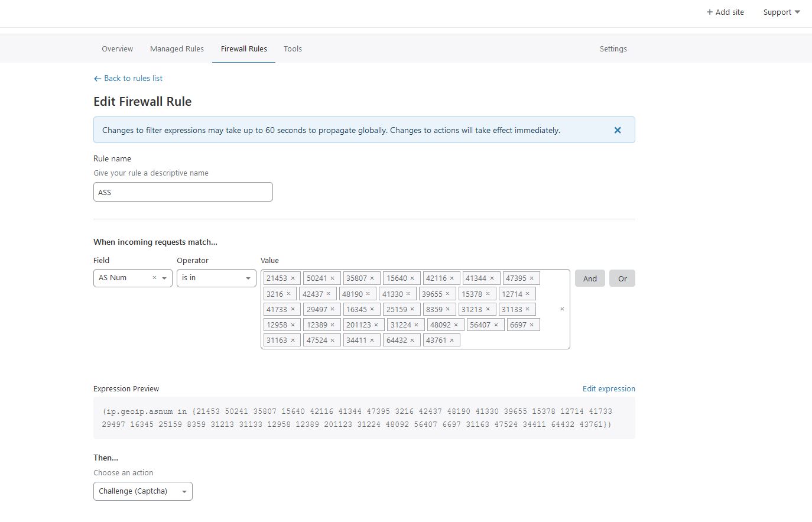Click the Or condition button
Screen dimensions: 812x522
pyautogui.click(x=622, y=278)
